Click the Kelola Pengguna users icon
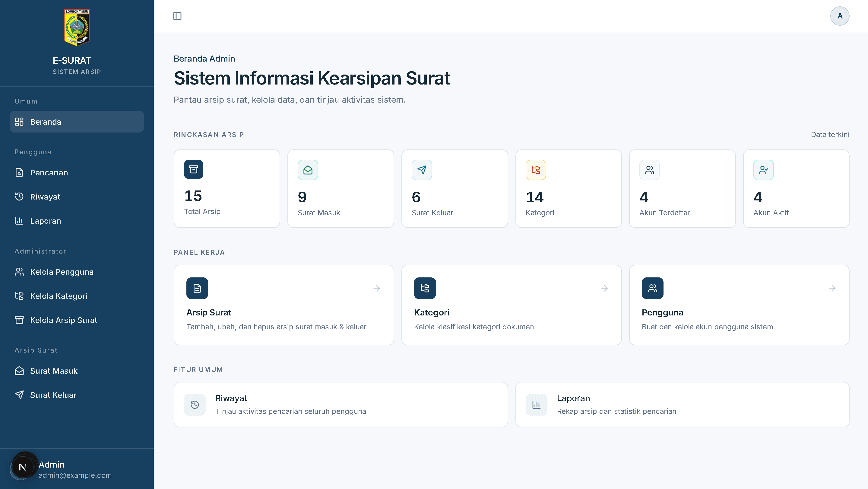Image resolution: width=868 pixels, height=489 pixels. pyautogui.click(x=19, y=272)
